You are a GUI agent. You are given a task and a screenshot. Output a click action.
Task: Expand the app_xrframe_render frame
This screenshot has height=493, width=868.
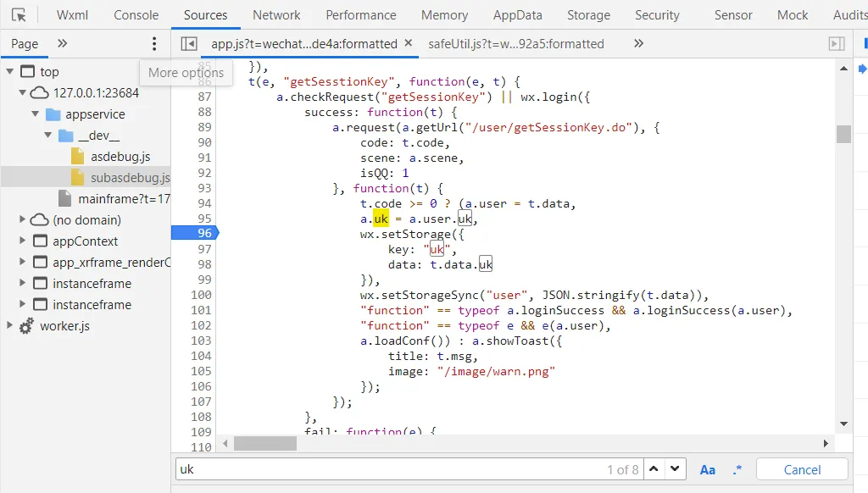(x=22, y=262)
